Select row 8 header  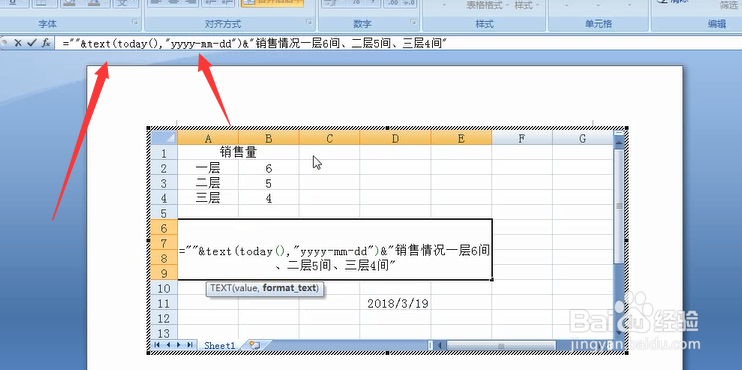click(164, 258)
